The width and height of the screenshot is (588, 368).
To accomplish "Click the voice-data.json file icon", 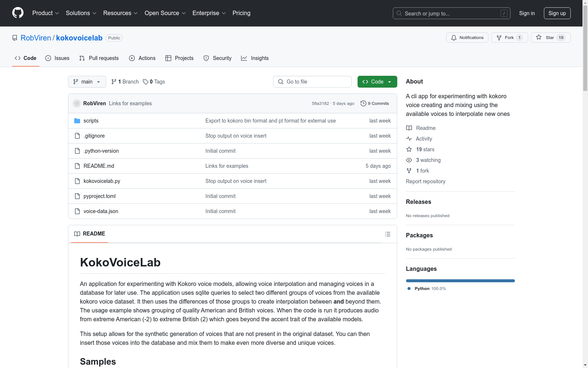I will pos(77,211).
